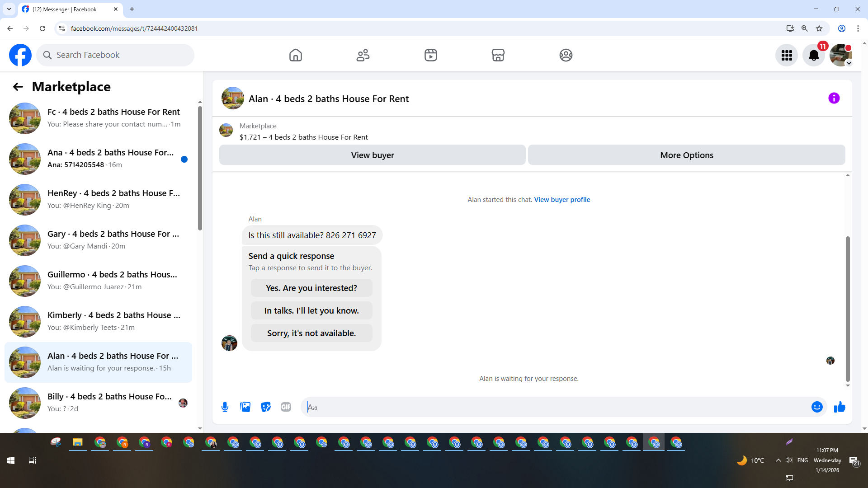Attach a photo with the image icon

pos(245,407)
